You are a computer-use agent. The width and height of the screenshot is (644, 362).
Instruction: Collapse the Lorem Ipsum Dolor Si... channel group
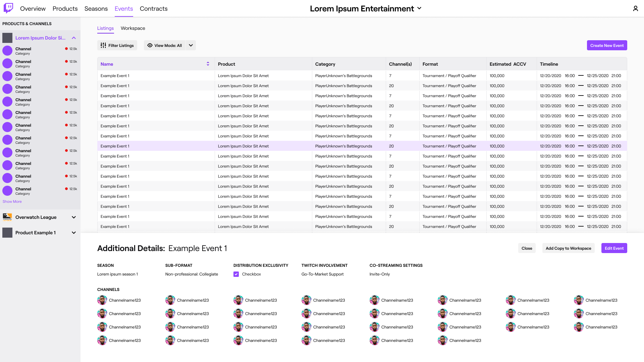[x=73, y=38]
